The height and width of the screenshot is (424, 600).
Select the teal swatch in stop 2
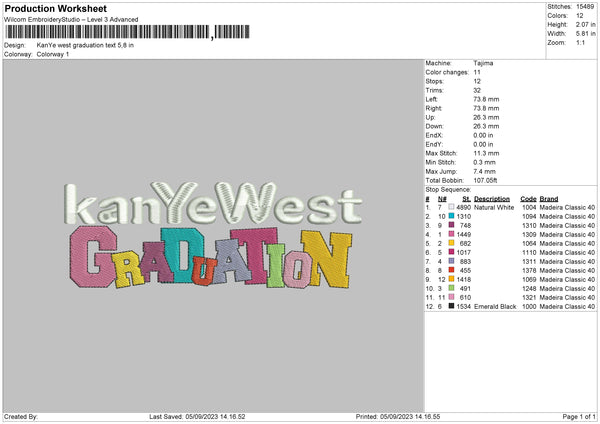coord(452,216)
